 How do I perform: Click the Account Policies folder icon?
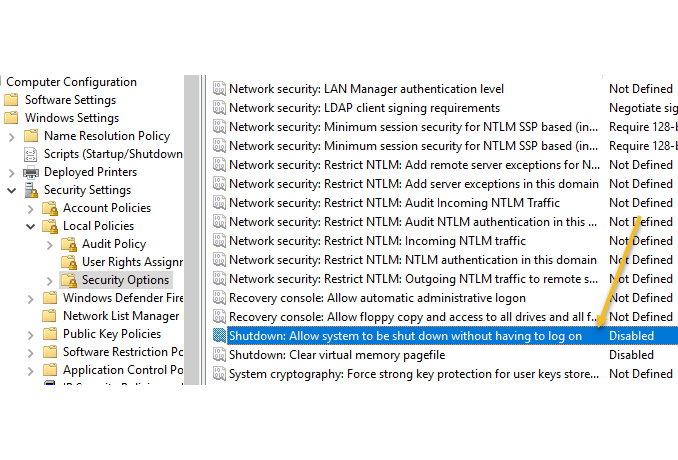(50, 208)
